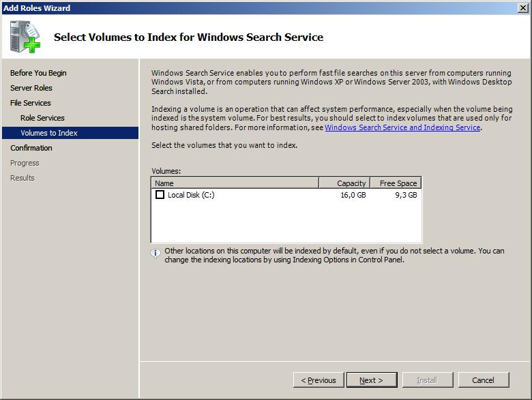Image resolution: width=532 pixels, height=400 pixels.
Task: Select Role Services step
Action: tap(42, 118)
